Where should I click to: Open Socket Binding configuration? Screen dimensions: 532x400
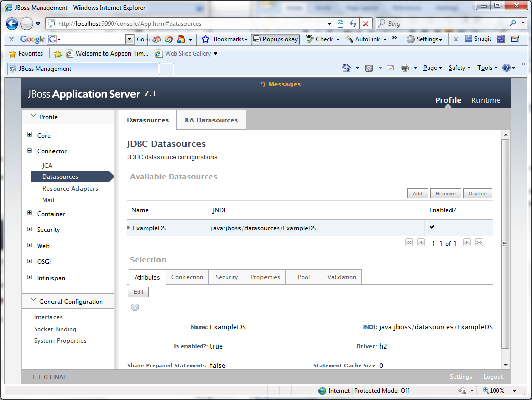coord(55,329)
